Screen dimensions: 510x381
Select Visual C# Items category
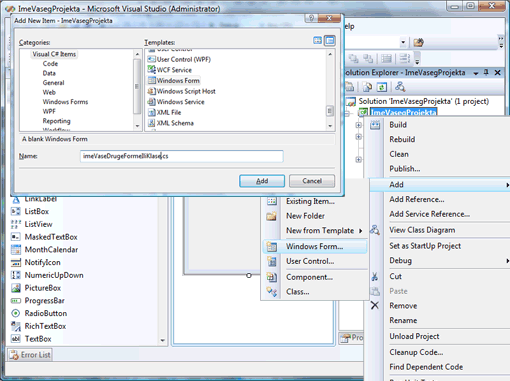(x=54, y=54)
